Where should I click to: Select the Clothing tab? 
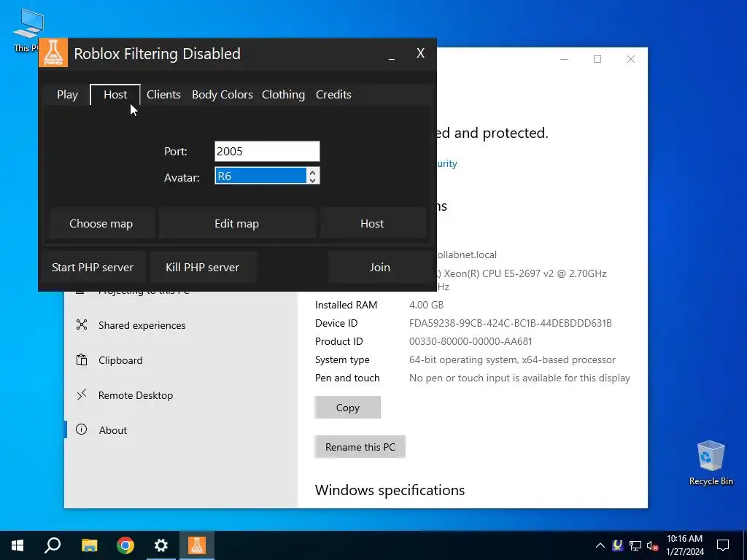(283, 95)
